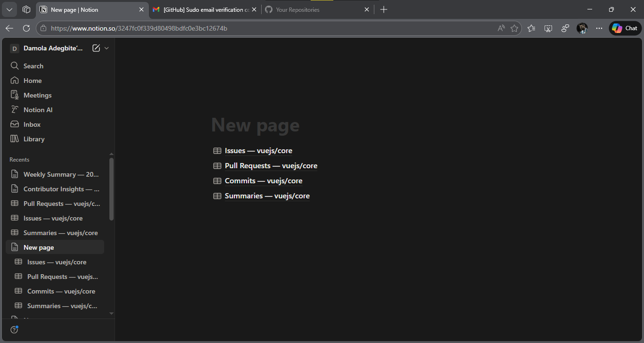Open the Inbox in the sidebar
This screenshot has width=644, height=343.
[x=55, y=124]
